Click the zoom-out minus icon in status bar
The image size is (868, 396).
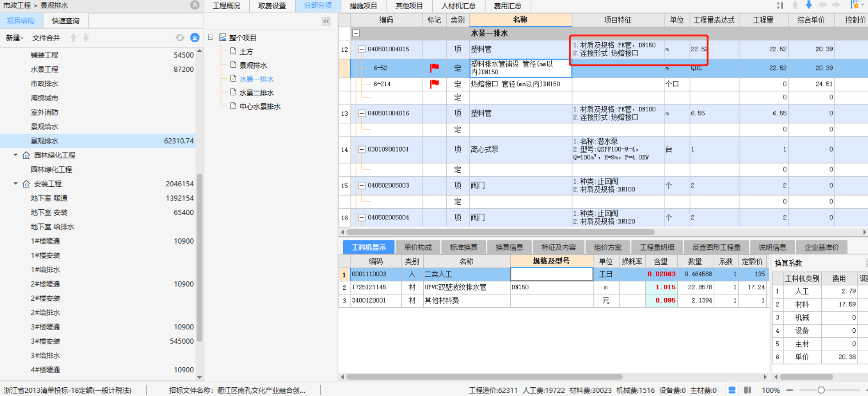pos(790,390)
